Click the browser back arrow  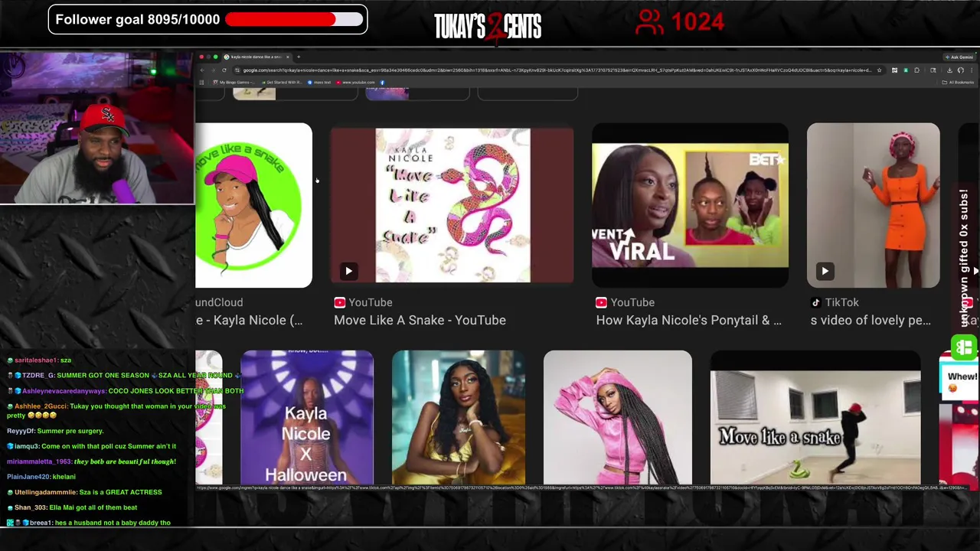[202, 70]
